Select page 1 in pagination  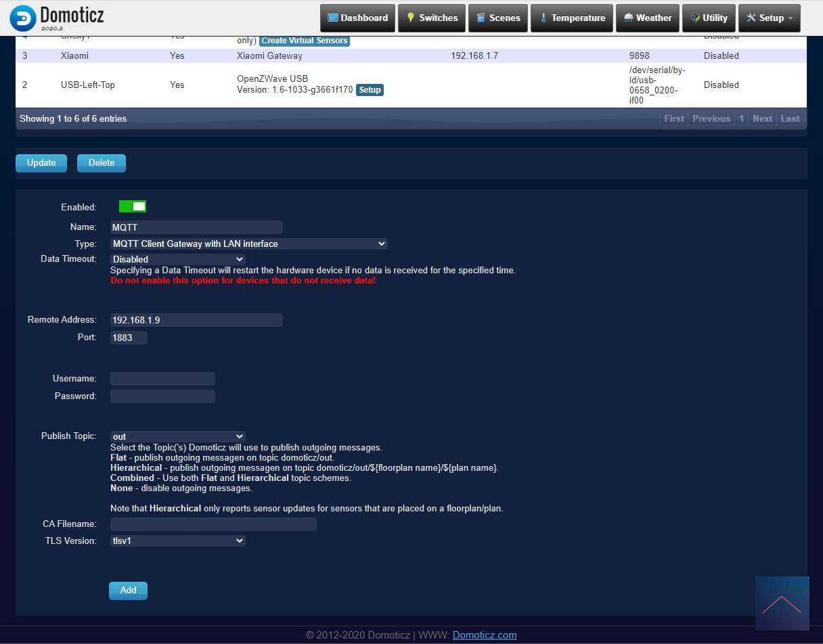tap(742, 118)
